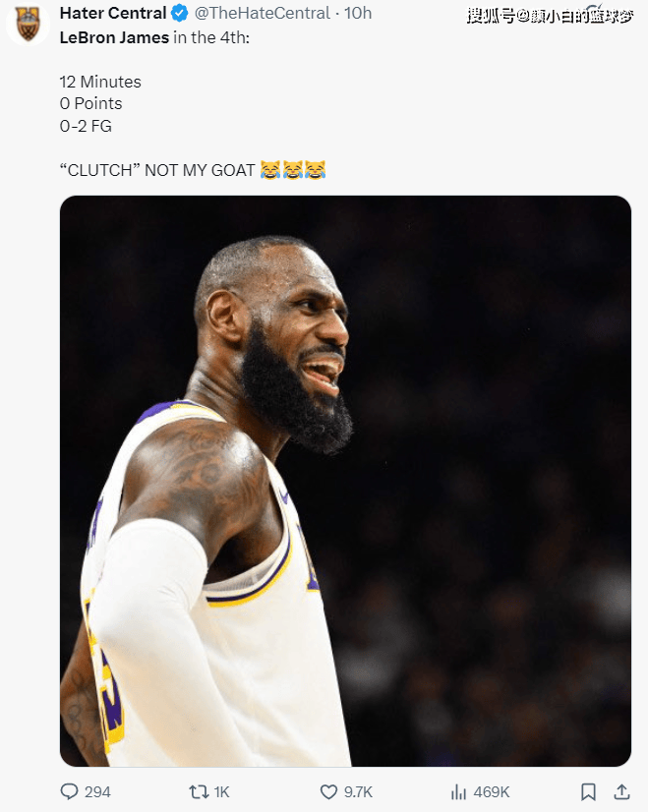
Task: Select the bold LeBron James text
Action: click(114, 37)
